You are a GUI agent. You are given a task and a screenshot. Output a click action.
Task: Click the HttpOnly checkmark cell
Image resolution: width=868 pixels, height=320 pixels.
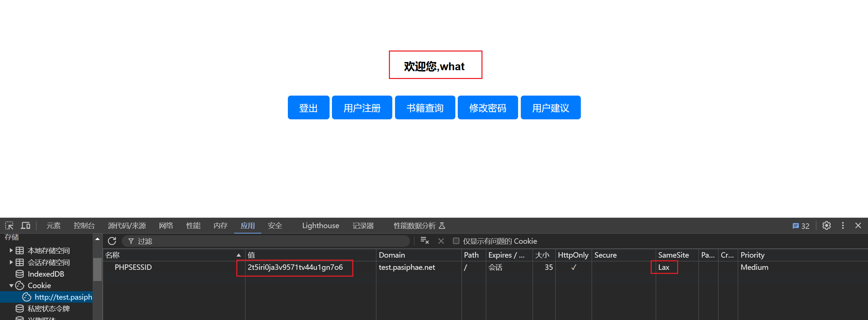click(x=574, y=267)
